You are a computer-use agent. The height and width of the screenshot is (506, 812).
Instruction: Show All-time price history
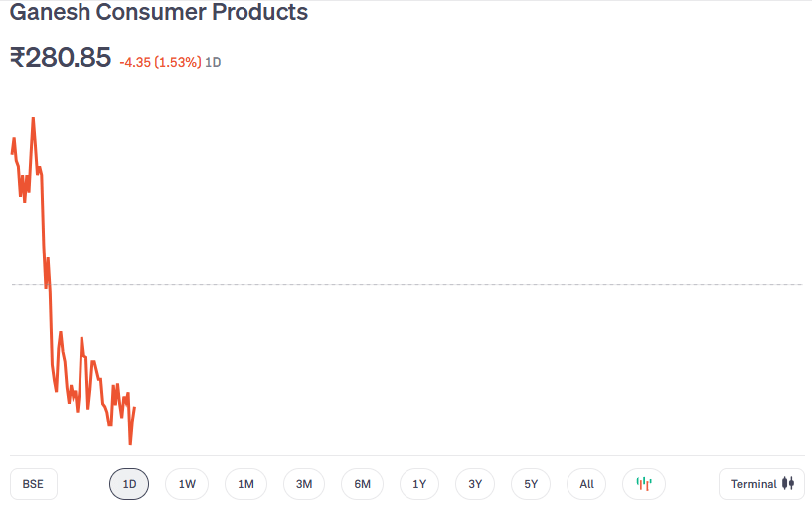[586, 484]
